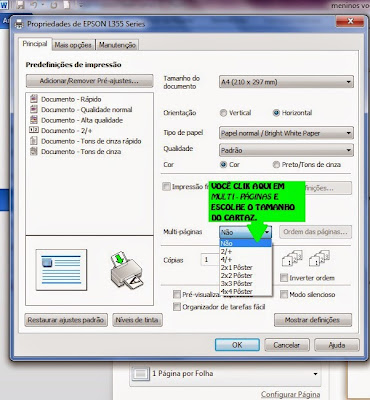Screen dimensions: 370x400
Task: Open Configurar Página link in Word
Action: [x=290, y=395]
